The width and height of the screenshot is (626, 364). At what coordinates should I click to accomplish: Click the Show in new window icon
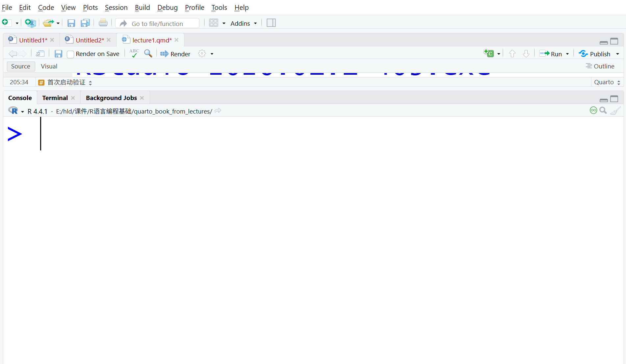pyautogui.click(x=40, y=54)
